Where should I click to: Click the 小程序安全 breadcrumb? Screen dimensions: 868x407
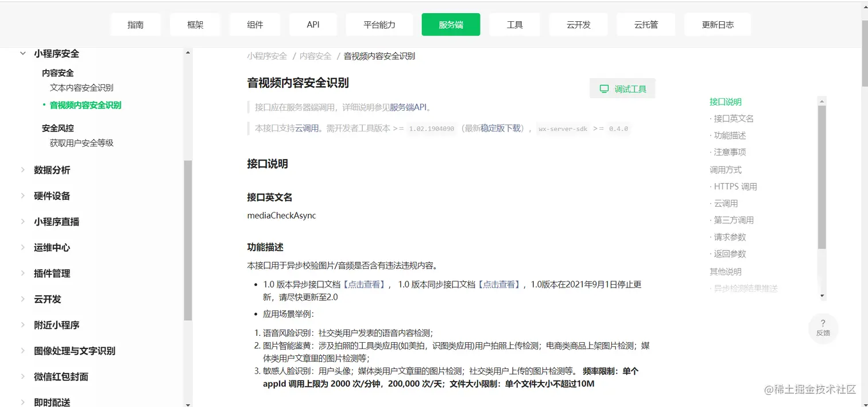tap(267, 56)
